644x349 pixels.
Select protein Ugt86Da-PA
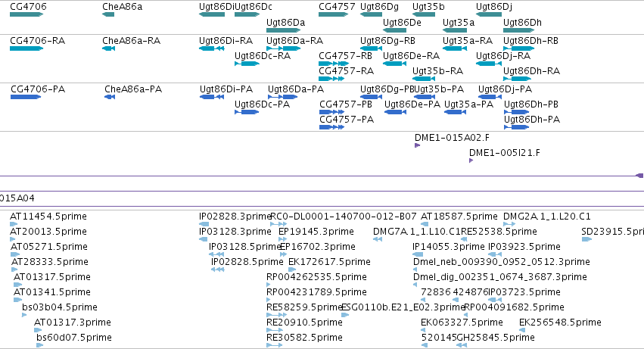(283, 97)
